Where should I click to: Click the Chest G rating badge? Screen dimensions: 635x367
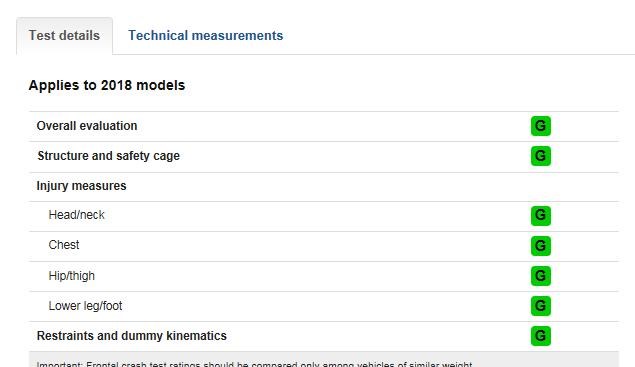[541, 246]
